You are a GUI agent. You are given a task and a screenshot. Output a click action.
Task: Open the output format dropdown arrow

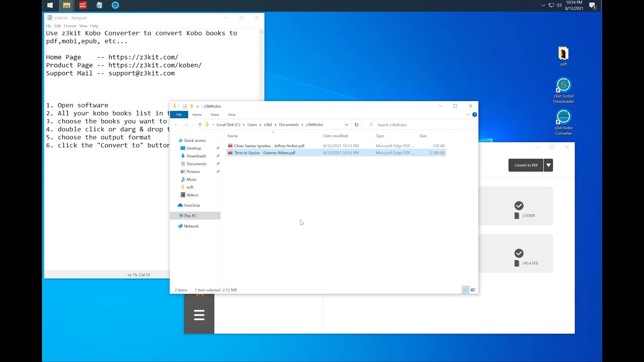pyautogui.click(x=548, y=165)
